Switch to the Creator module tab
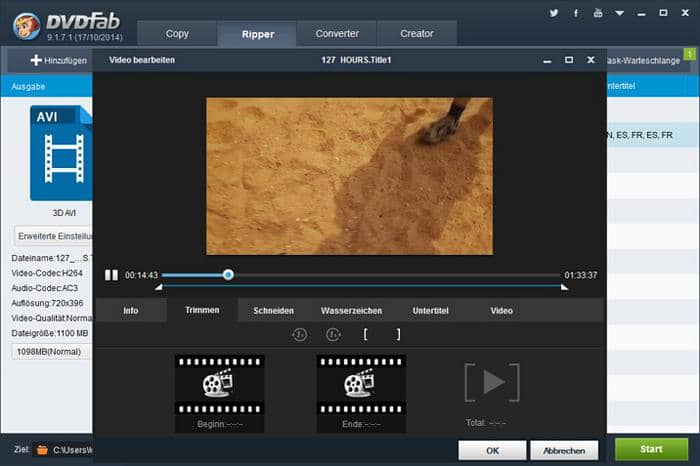 pos(417,33)
